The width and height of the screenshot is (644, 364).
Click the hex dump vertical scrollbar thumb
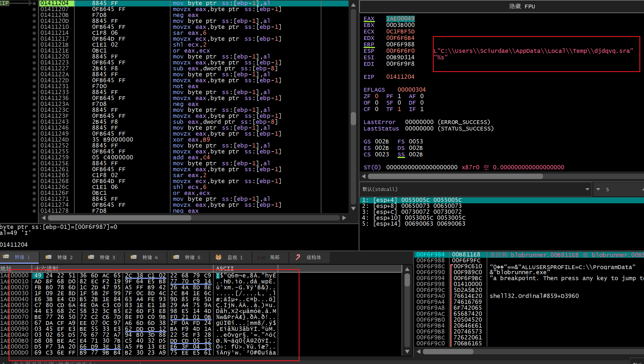pyautogui.click(x=407, y=280)
